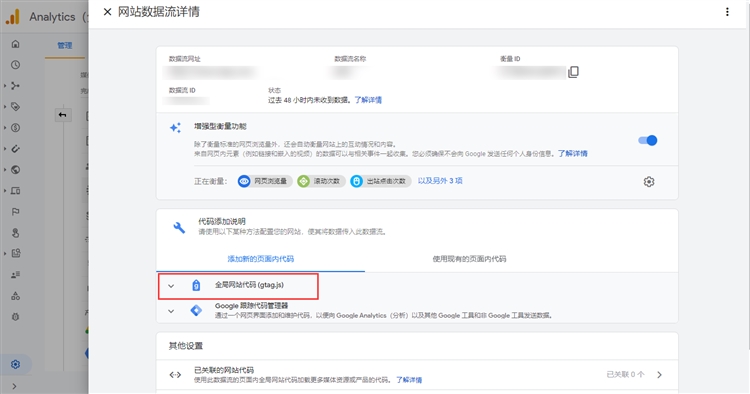Switch to the 添加新的页面内代码 tab
This screenshot has width=750, height=394.
tap(261, 259)
